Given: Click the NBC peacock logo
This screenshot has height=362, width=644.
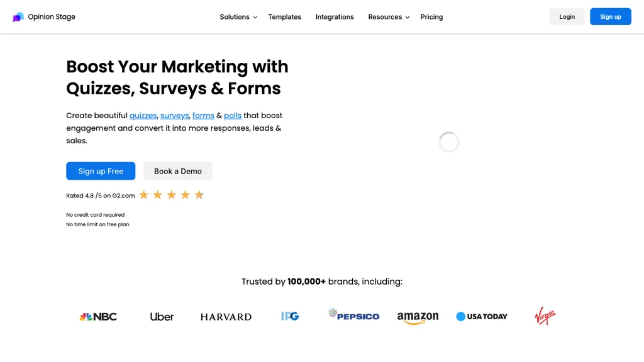Looking at the screenshot, I should point(98,317).
